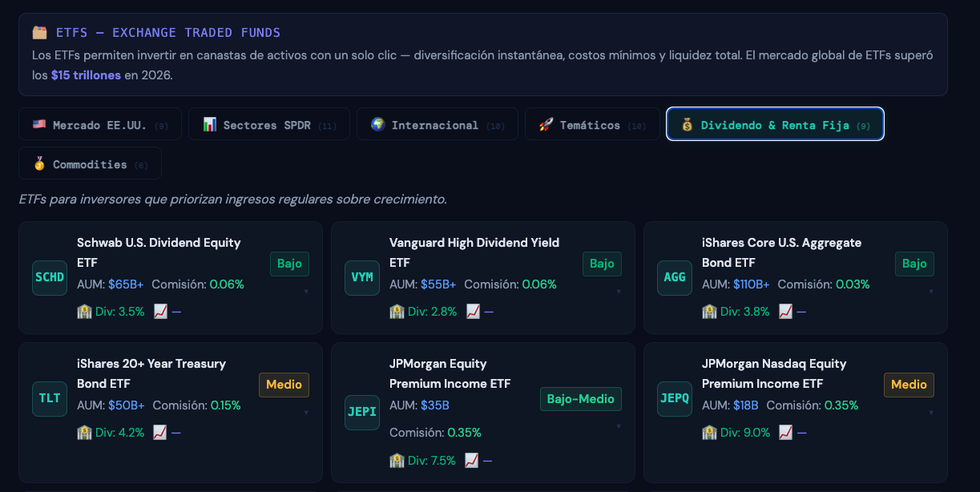
Task: Select the Internacional tab
Action: point(438,124)
